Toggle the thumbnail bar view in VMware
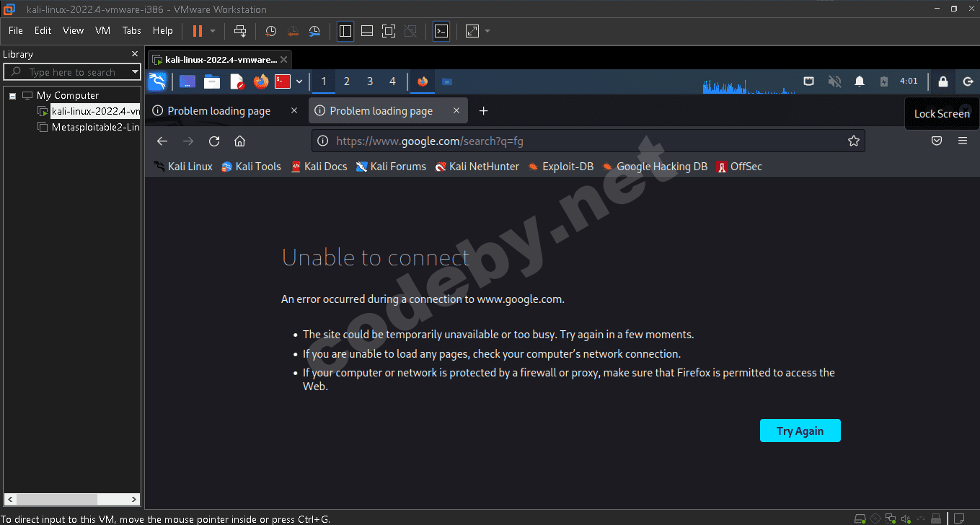Viewport: 980px width, 525px height. tap(367, 31)
